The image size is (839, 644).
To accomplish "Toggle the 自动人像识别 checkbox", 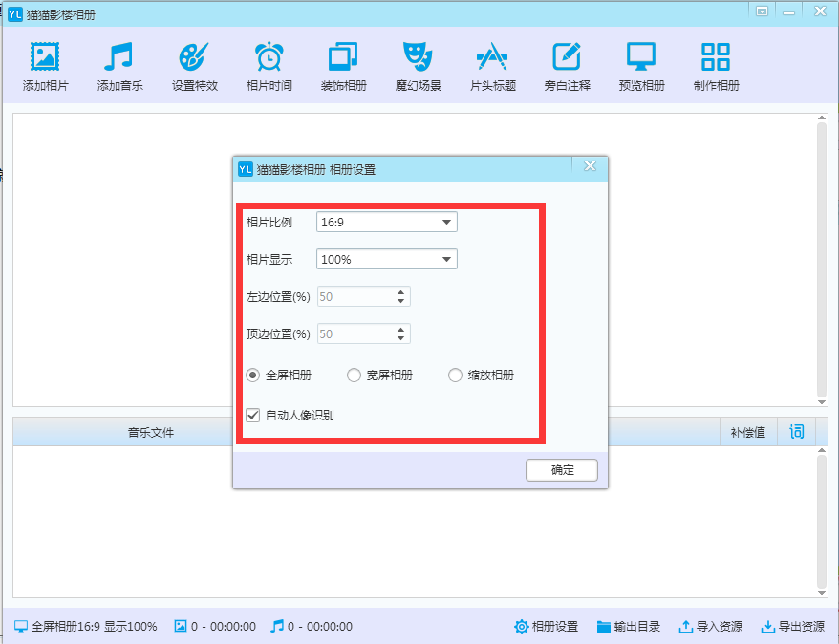I will click(252, 415).
